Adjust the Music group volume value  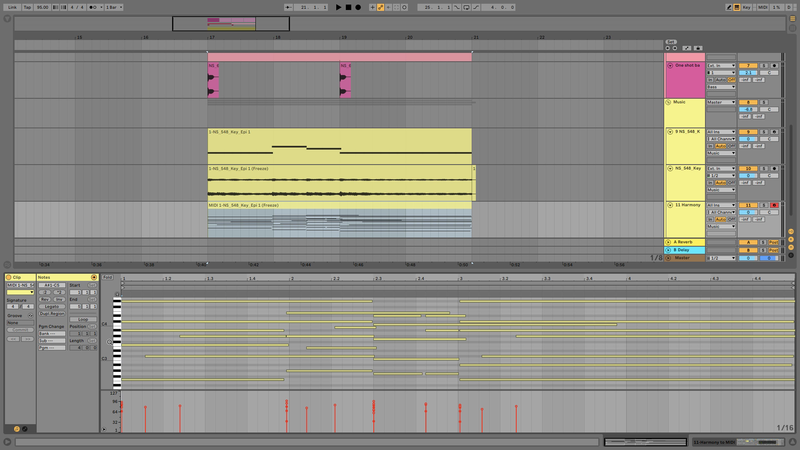point(748,109)
